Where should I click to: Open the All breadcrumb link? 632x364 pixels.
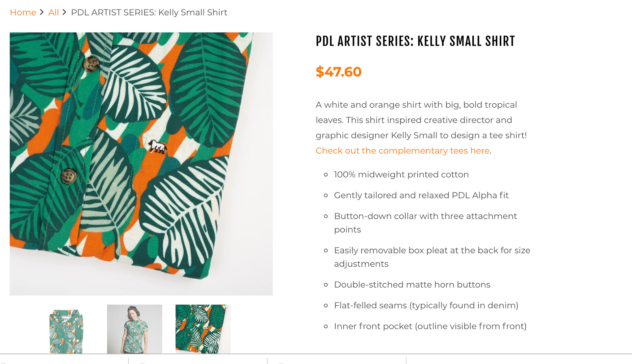point(53,13)
